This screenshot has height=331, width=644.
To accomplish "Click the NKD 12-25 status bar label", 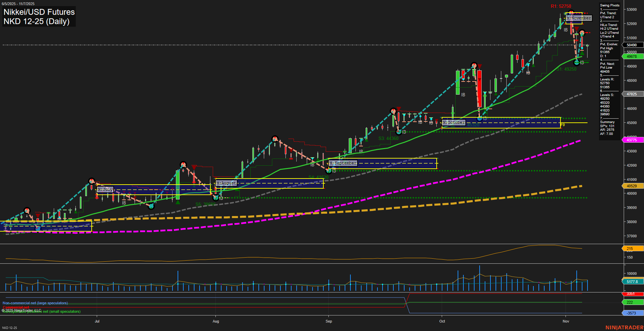I will [x=10, y=327].
